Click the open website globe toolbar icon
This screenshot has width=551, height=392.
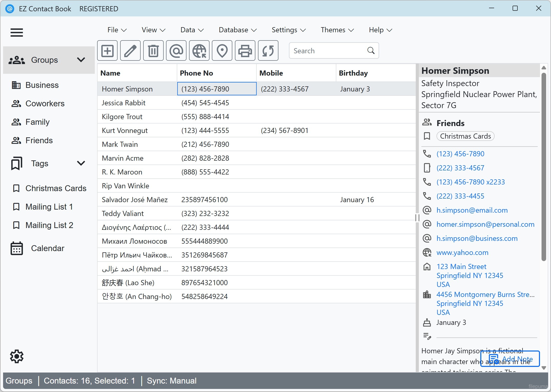[199, 50]
